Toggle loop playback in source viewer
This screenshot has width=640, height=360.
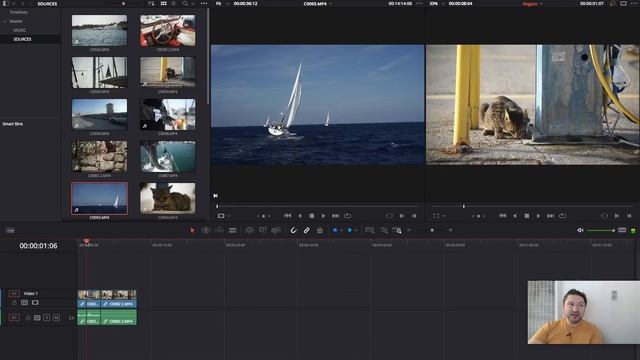click(x=347, y=216)
